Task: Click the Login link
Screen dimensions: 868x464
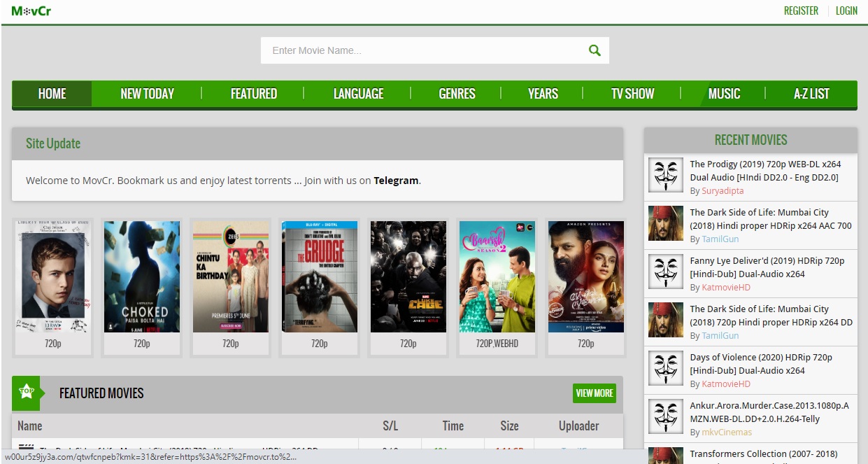Action: pos(846,10)
